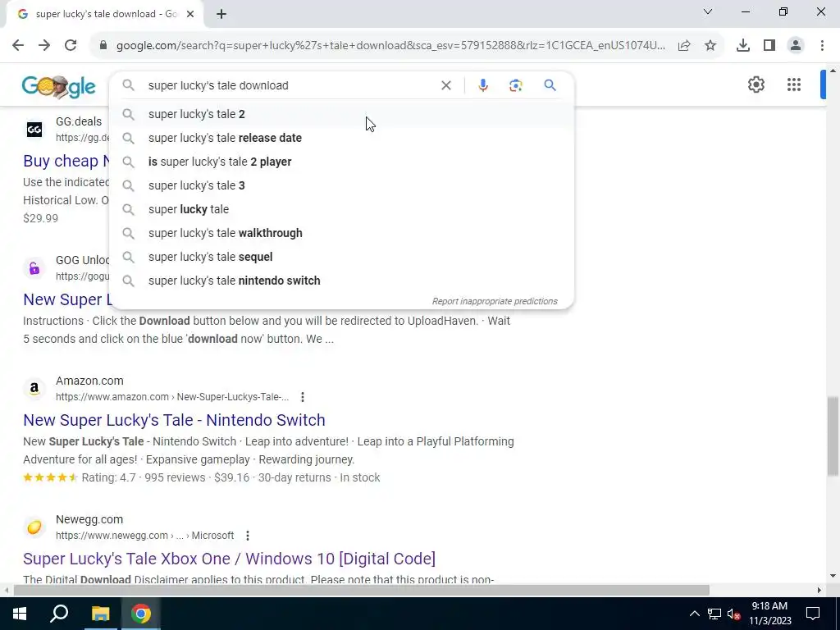The image size is (840, 630).
Task: Select suggestion super lucky's tale nintendo switch
Action: tap(342, 281)
